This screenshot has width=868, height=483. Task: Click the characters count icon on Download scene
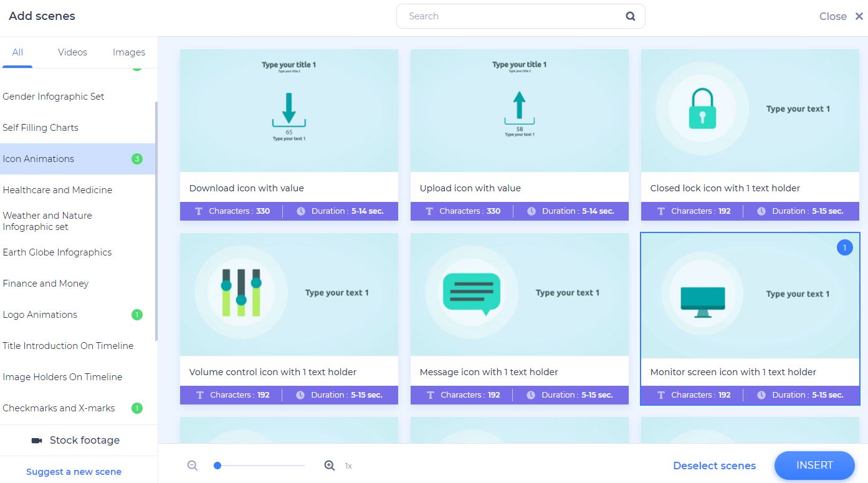(x=199, y=211)
